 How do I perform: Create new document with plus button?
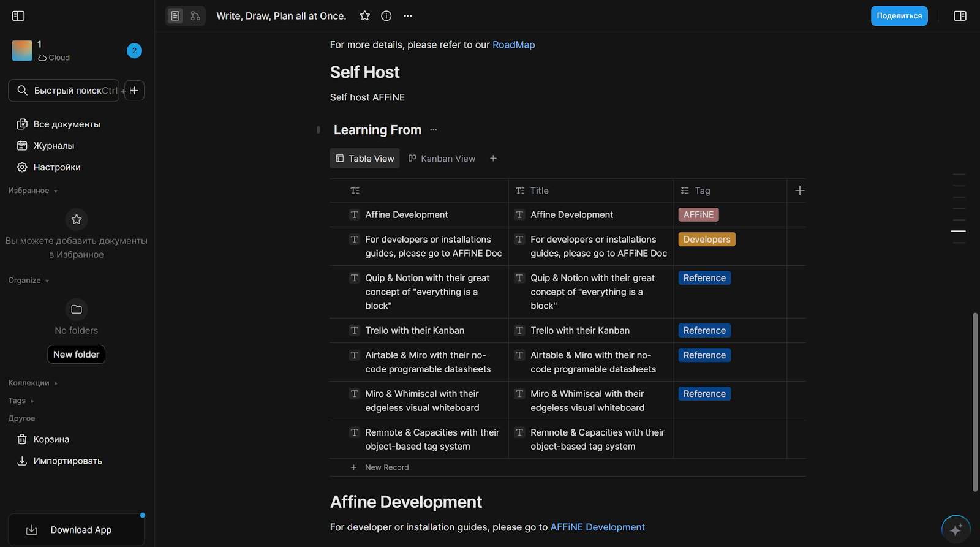pyautogui.click(x=134, y=91)
